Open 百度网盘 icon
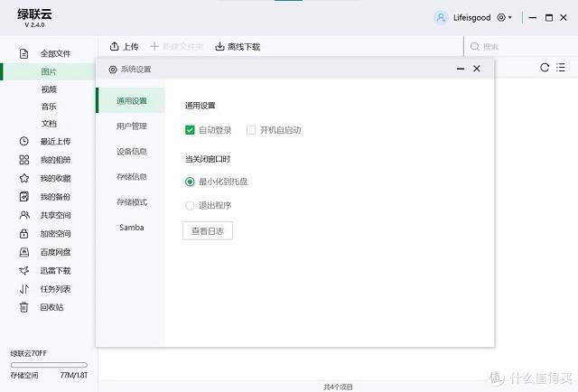The width and height of the screenshot is (578, 392). tap(24, 252)
